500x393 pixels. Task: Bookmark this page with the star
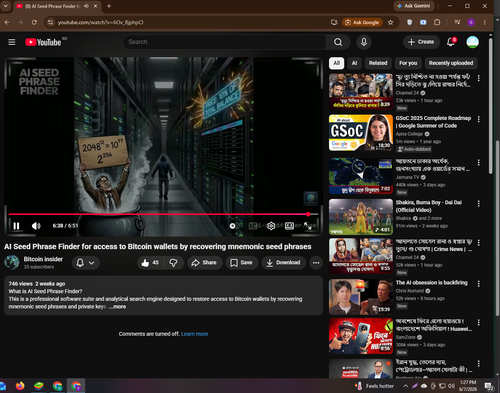click(391, 22)
